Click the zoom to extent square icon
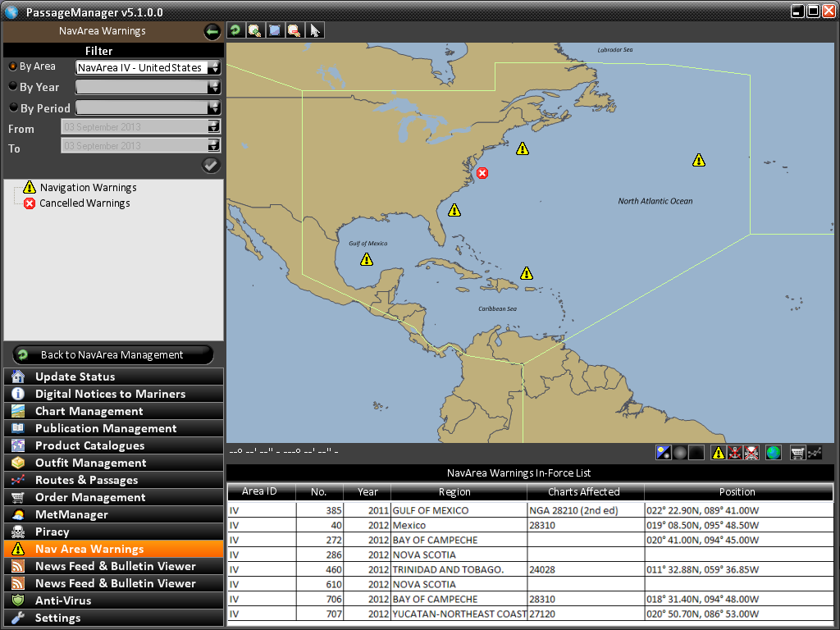 pos(274,30)
